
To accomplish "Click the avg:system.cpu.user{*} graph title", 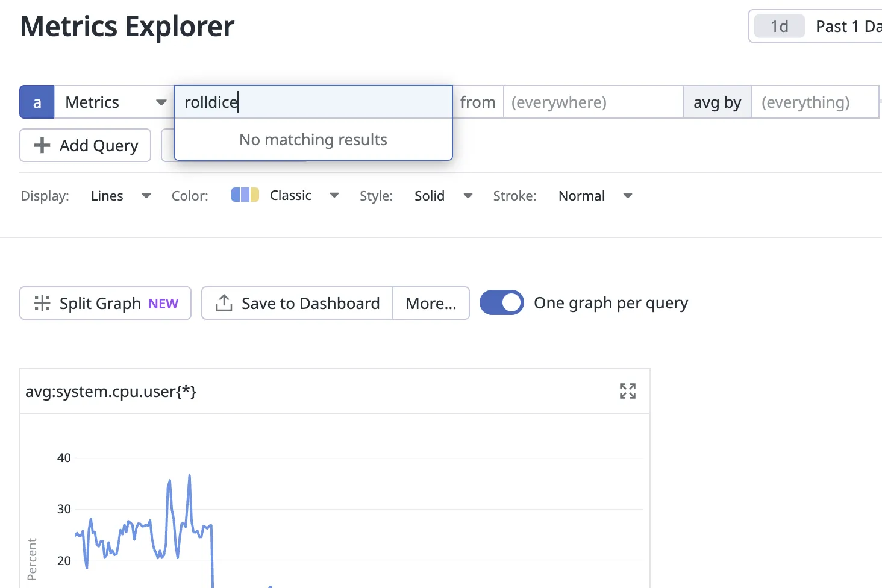I will click(x=111, y=392).
